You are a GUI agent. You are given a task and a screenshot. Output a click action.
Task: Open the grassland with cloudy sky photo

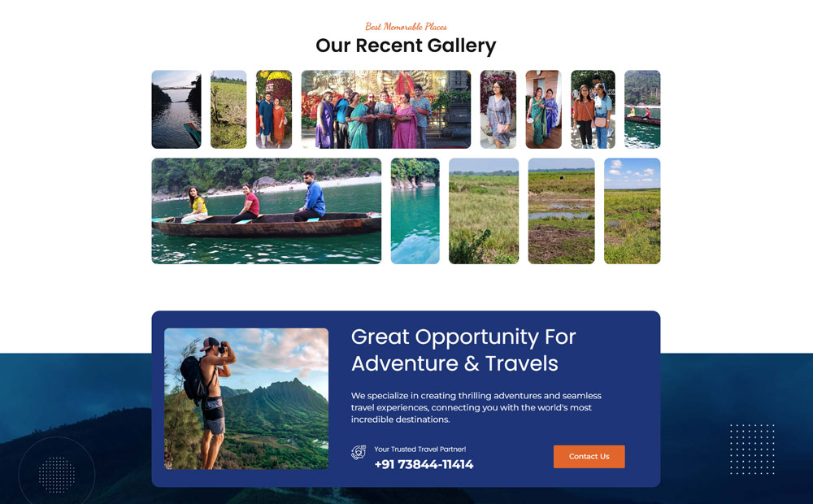click(632, 211)
